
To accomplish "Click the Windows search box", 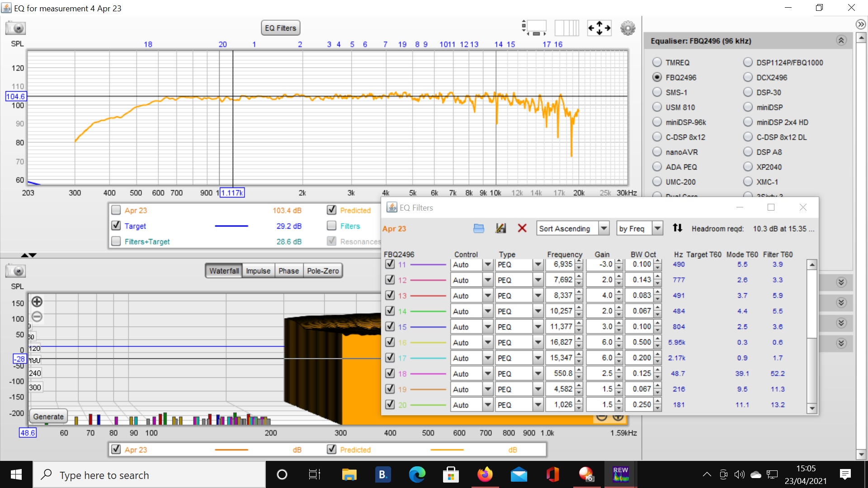I will 149,475.
